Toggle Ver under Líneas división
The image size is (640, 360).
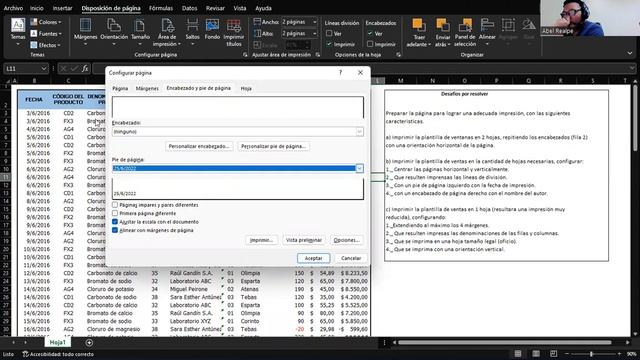click(x=329, y=33)
